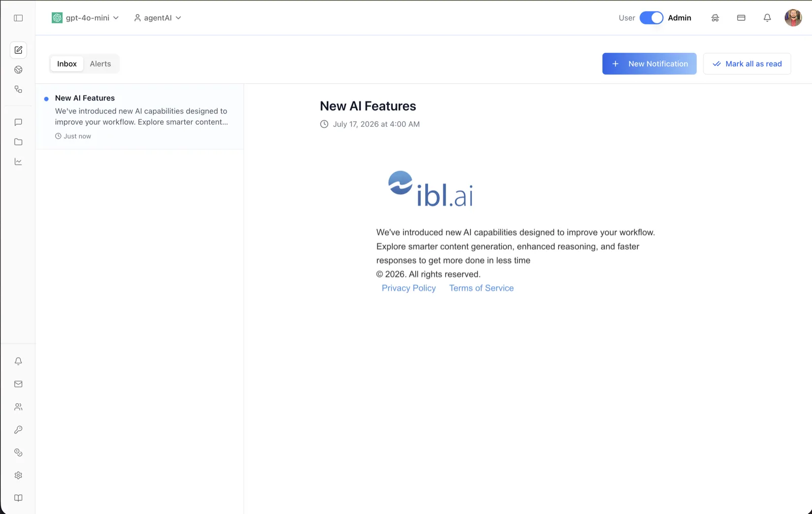Open the book documentation icon in sidebar
This screenshot has width=812, height=514.
(x=18, y=498)
